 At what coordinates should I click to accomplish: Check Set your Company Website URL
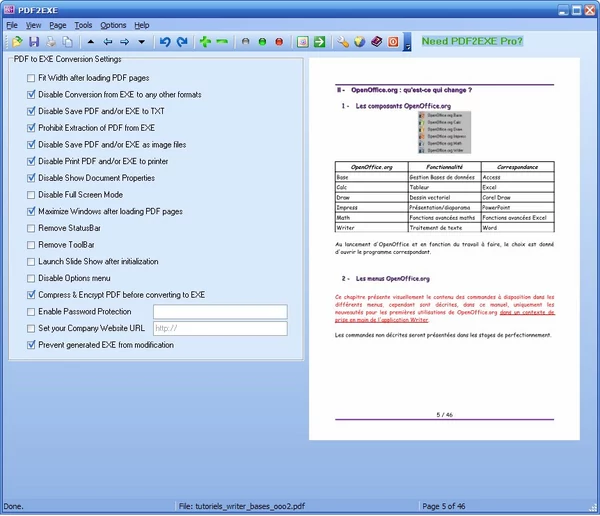click(31, 328)
